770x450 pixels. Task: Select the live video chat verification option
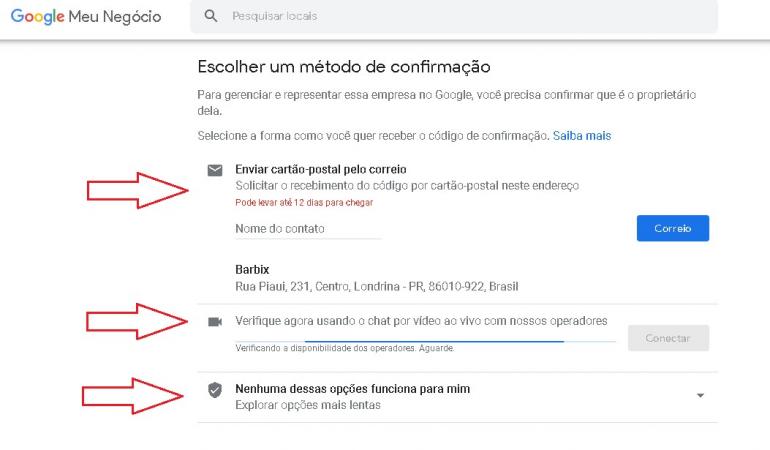(x=421, y=321)
